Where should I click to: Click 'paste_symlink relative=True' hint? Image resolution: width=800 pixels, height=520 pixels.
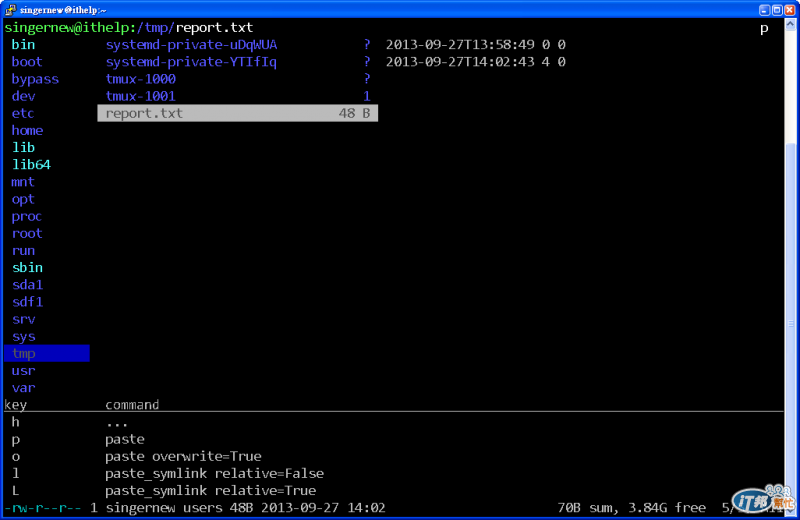(211, 491)
